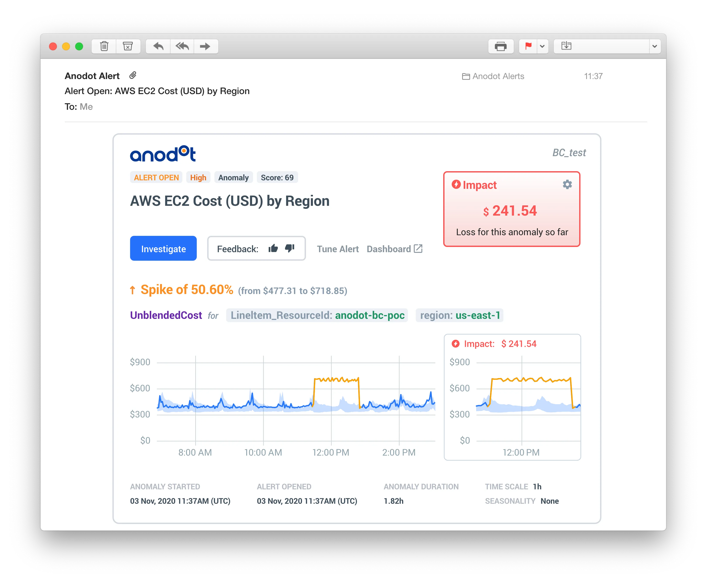Click the reply arrow icon
The width and height of the screenshot is (706, 588).
(158, 46)
